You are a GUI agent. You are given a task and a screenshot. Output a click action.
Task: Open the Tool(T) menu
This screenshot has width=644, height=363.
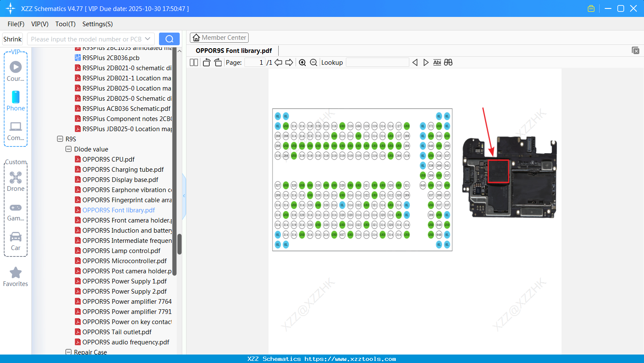(66, 24)
